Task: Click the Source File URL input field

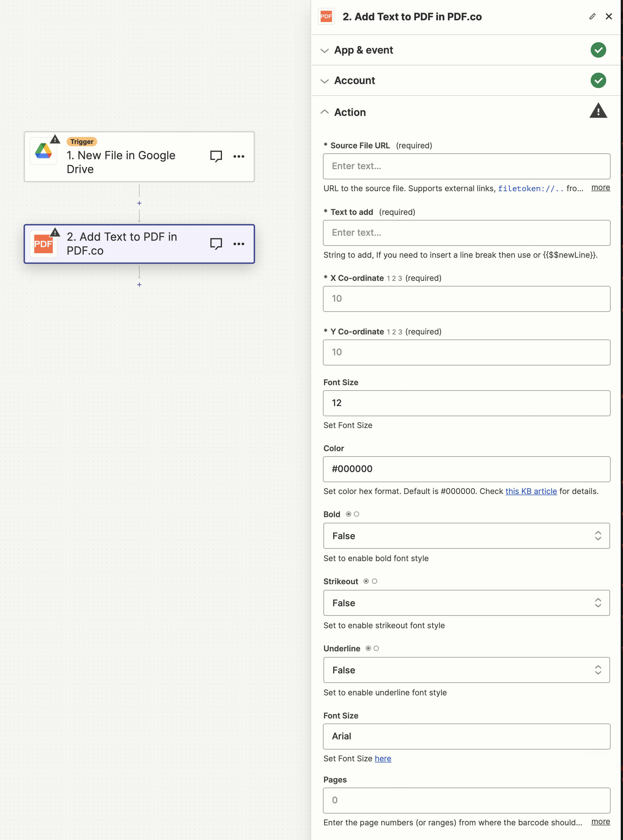Action: (466, 166)
